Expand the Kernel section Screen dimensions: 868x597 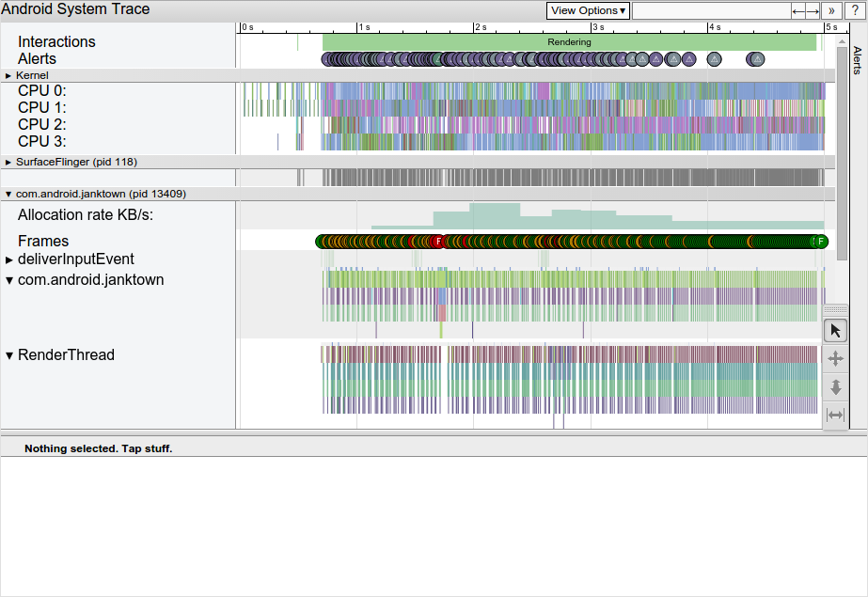(8, 76)
